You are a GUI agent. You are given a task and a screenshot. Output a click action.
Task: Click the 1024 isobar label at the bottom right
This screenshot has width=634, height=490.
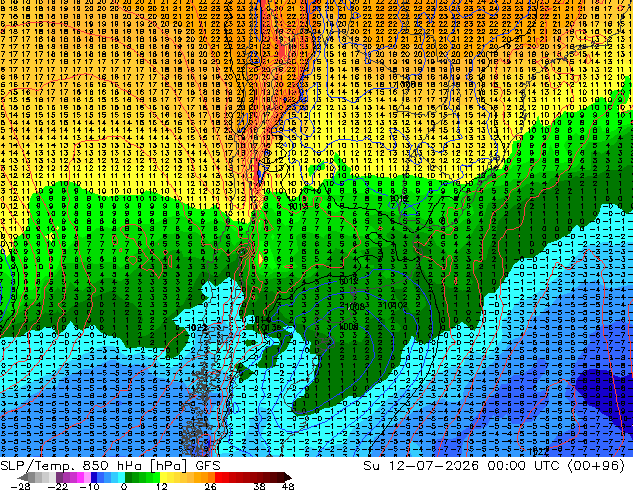[x=538, y=450]
